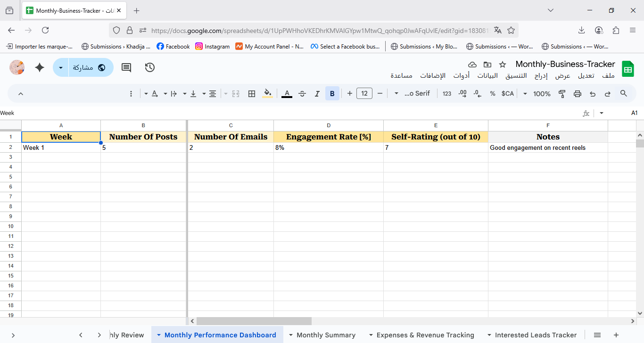Image resolution: width=644 pixels, height=343 pixels.
Task: Add a new sheet with plus button
Action: tap(616, 335)
